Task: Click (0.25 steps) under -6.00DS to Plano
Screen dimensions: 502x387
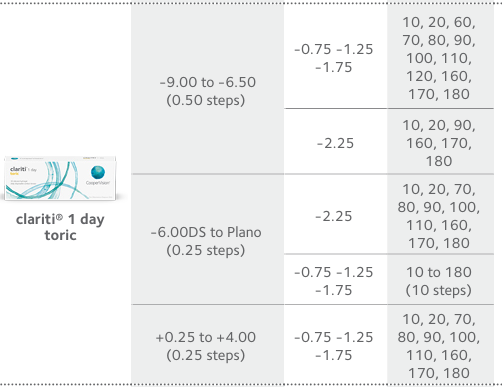Action: [x=206, y=250]
